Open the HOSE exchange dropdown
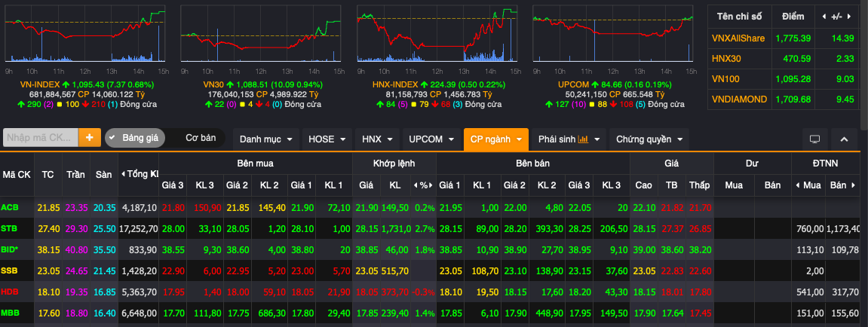This screenshot has width=868, height=327. pyautogui.click(x=327, y=139)
